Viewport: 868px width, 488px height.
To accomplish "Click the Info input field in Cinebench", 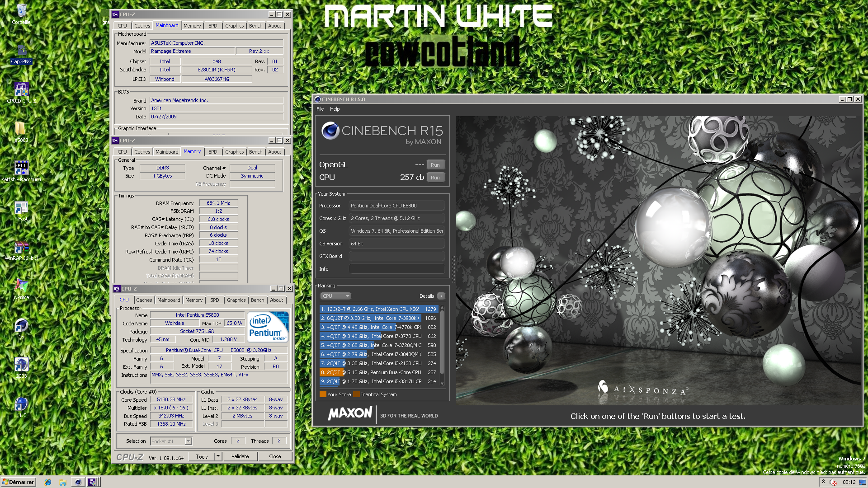I will 396,269.
